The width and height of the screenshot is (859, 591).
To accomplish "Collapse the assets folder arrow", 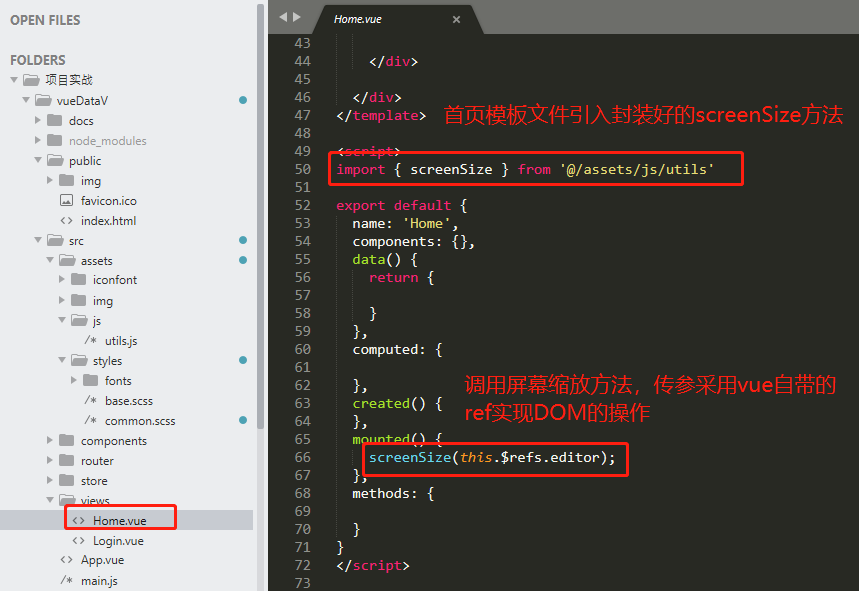I will (x=50, y=260).
